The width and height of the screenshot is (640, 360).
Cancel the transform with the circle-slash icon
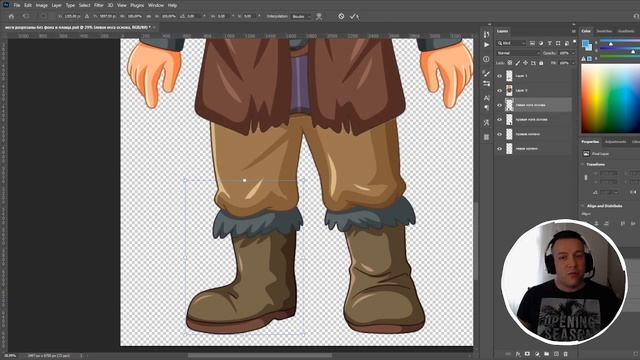coord(341,16)
